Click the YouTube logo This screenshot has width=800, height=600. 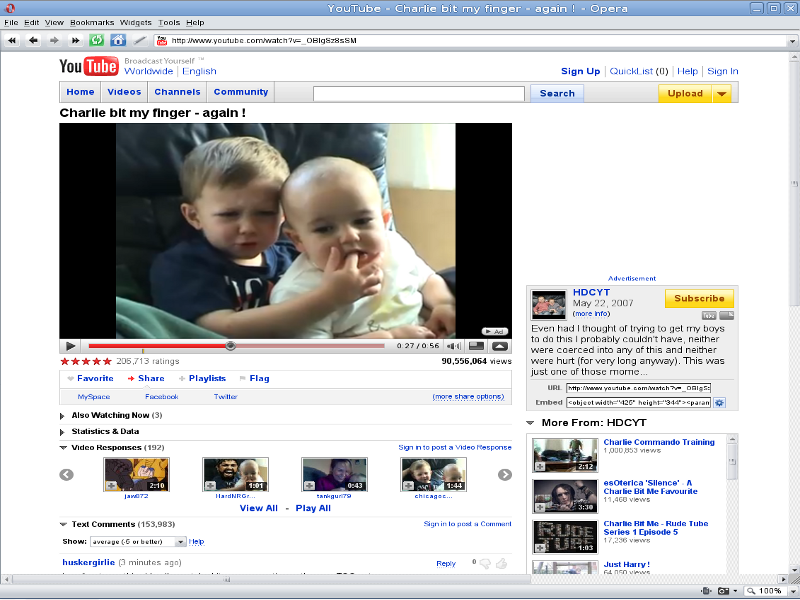pyautogui.click(x=89, y=67)
